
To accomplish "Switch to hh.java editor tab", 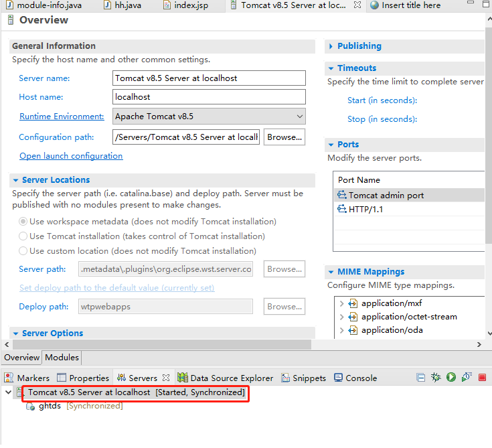I will tap(122, 5).
